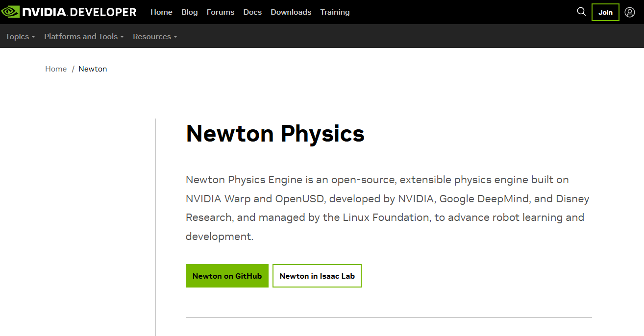Click the Home breadcrumb link
Image resolution: width=644 pixels, height=336 pixels.
pyautogui.click(x=56, y=69)
